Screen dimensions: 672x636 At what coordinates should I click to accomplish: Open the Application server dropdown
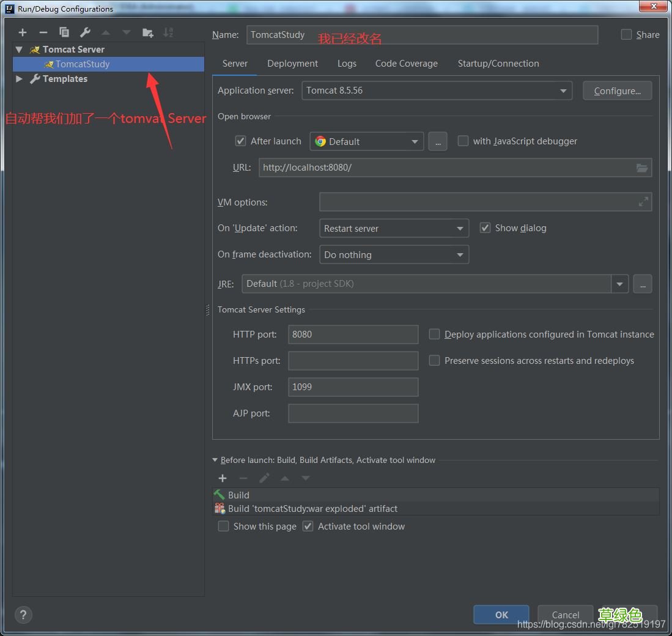[437, 91]
